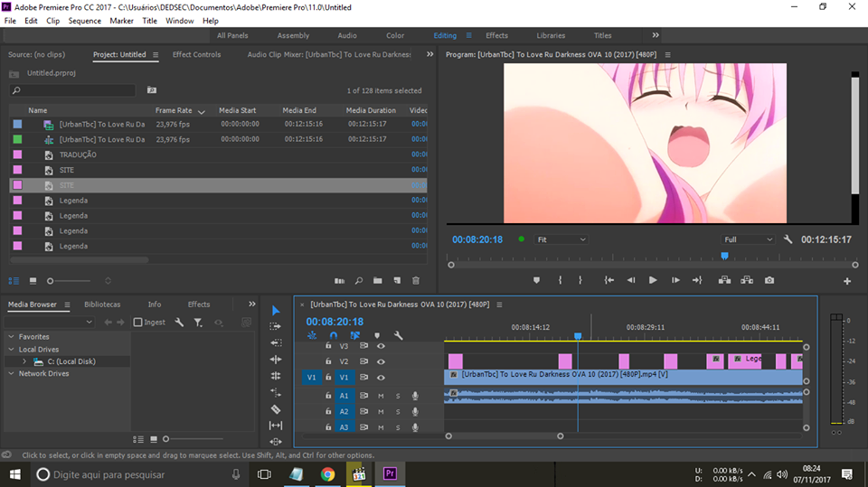This screenshot has height=487, width=868.
Task: Toggle V3 track output eye
Action: click(x=381, y=346)
